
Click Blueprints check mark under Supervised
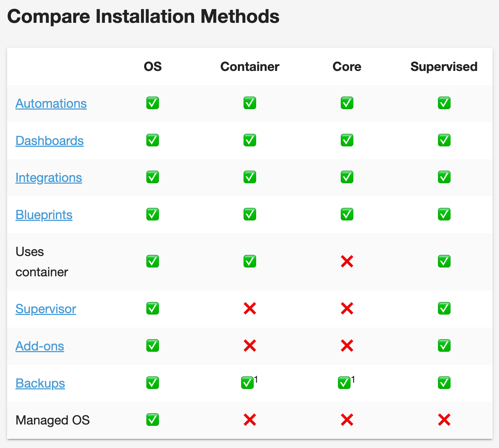click(444, 215)
